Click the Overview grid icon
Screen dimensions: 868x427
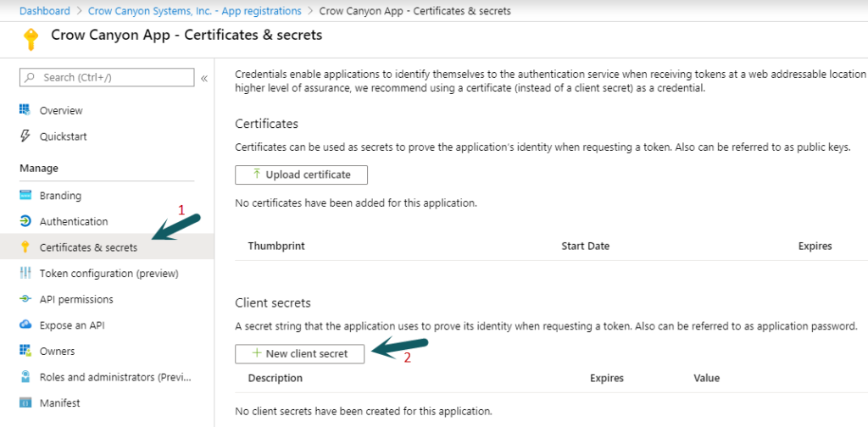click(x=25, y=109)
